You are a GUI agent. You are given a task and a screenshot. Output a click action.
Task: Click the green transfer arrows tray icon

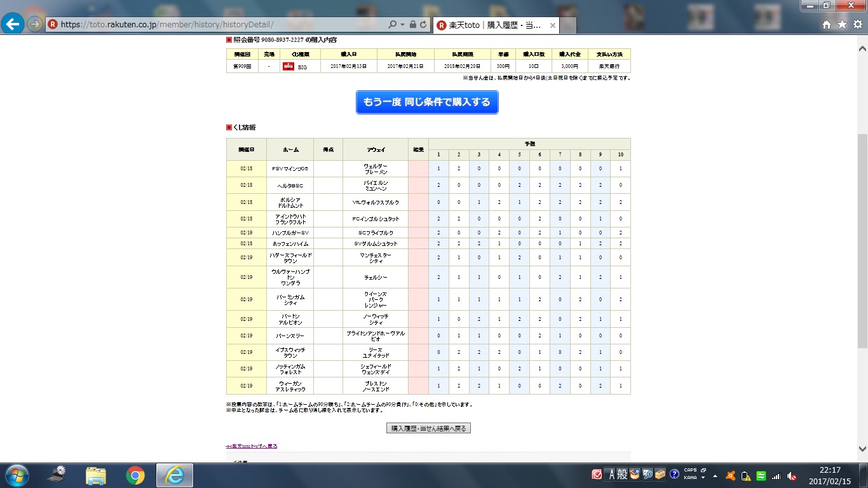[760, 475]
